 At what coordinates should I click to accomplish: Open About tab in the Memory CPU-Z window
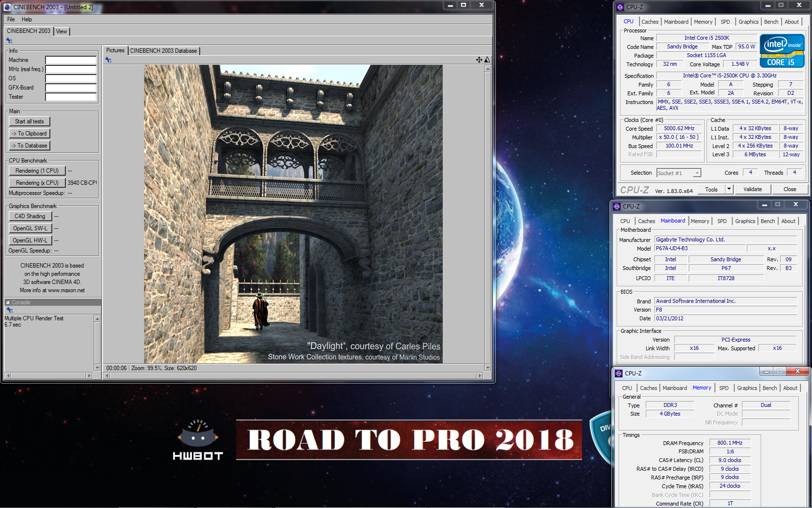(x=790, y=388)
